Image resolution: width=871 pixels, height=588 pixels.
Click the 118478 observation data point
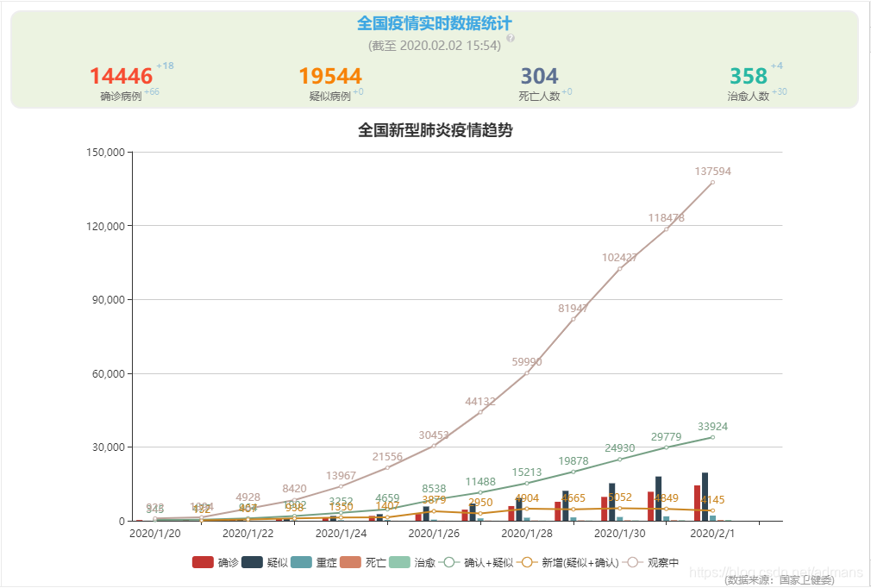click(666, 229)
